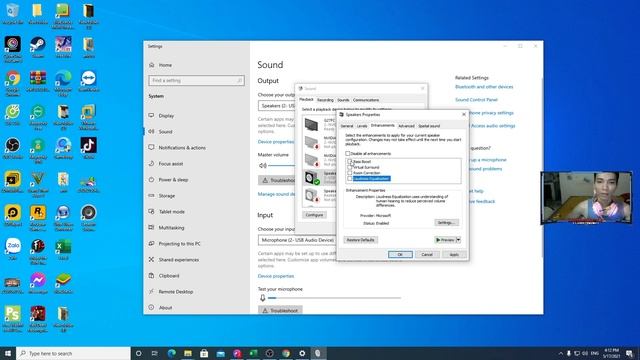Open Bluetooth and other devices link
640x360 pixels.
(x=484, y=87)
